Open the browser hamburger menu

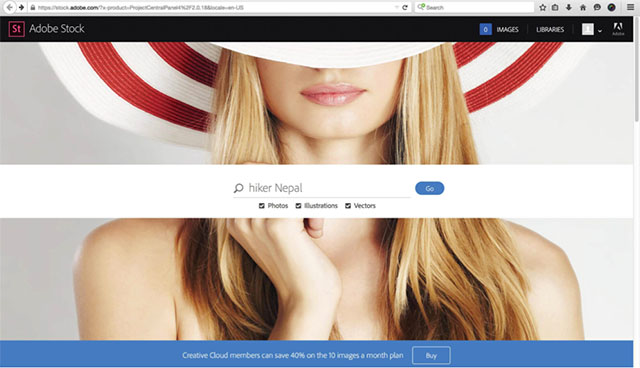click(630, 7)
